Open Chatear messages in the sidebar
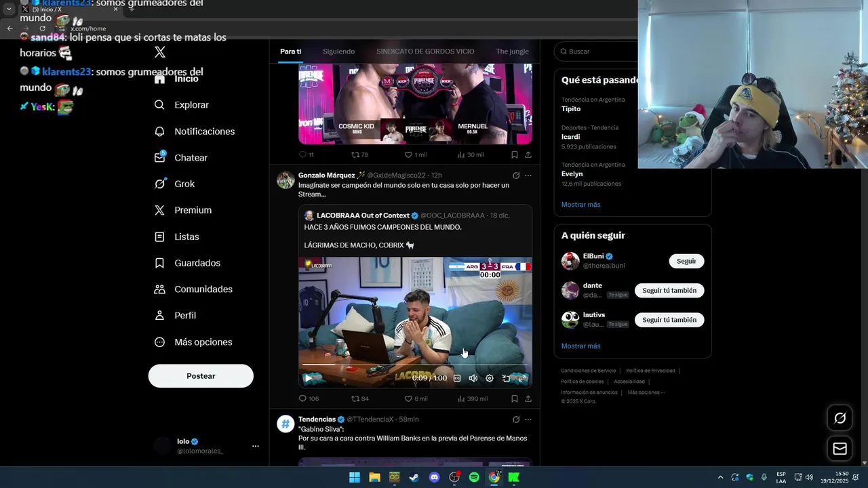The height and width of the screenshot is (488, 868). pos(180,157)
